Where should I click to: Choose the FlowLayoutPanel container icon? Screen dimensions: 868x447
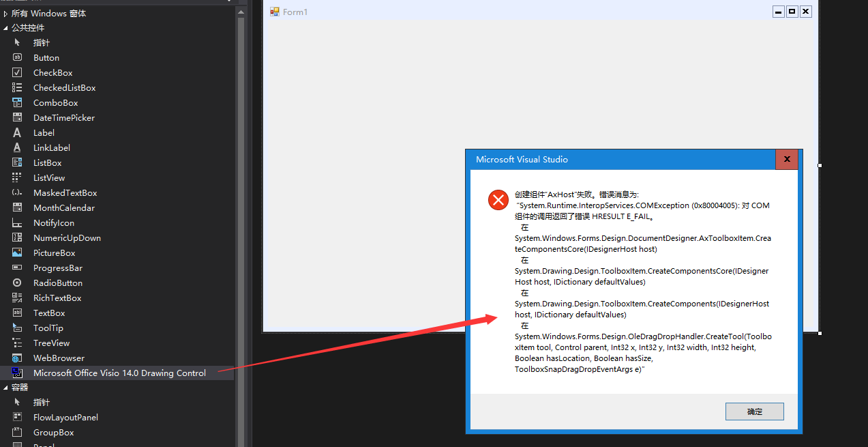(18, 418)
